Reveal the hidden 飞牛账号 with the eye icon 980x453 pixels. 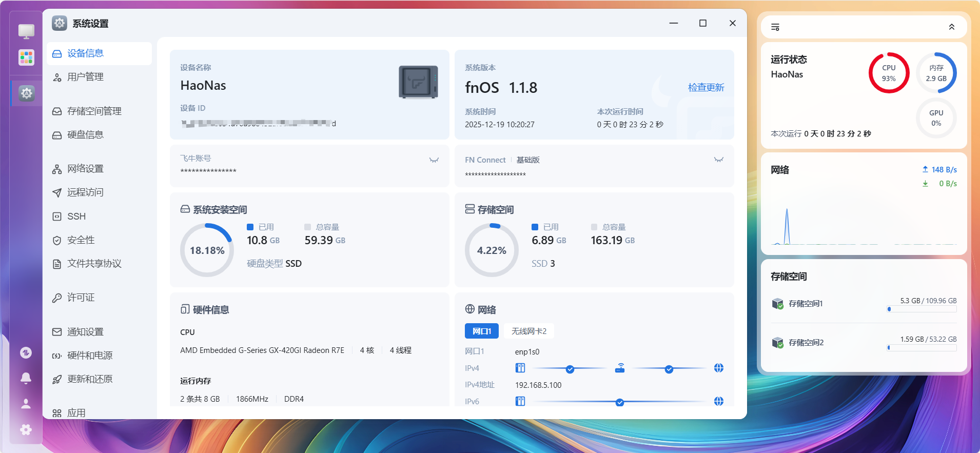434,160
